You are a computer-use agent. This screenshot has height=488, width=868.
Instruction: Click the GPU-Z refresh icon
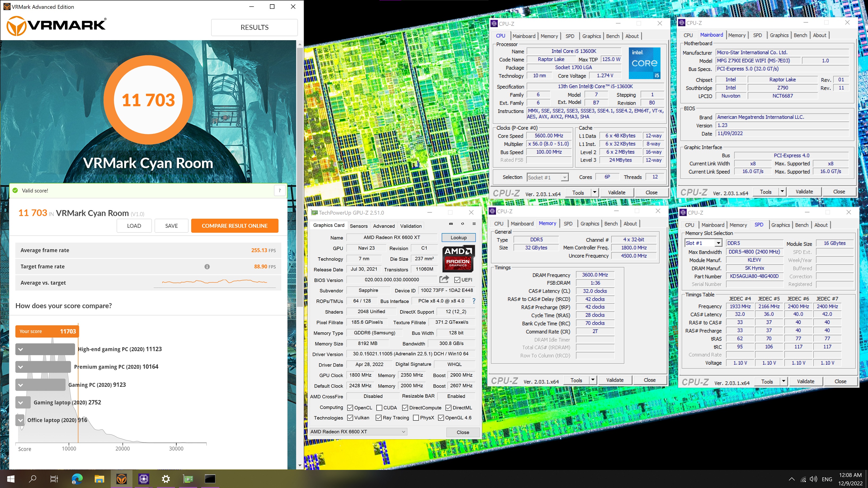point(462,224)
